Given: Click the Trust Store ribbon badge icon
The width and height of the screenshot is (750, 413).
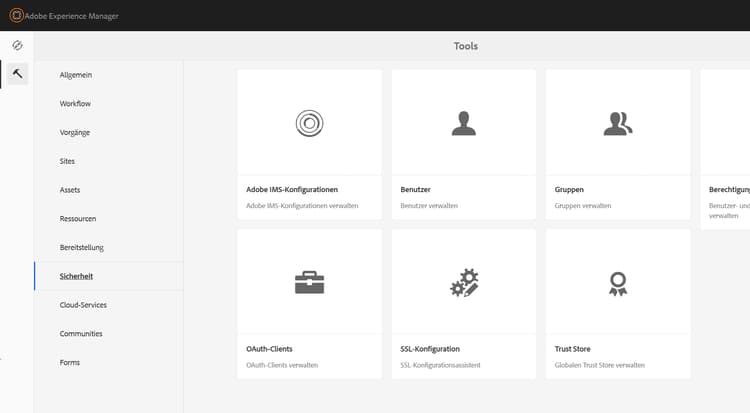Looking at the screenshot, I should tap(618, 284).
